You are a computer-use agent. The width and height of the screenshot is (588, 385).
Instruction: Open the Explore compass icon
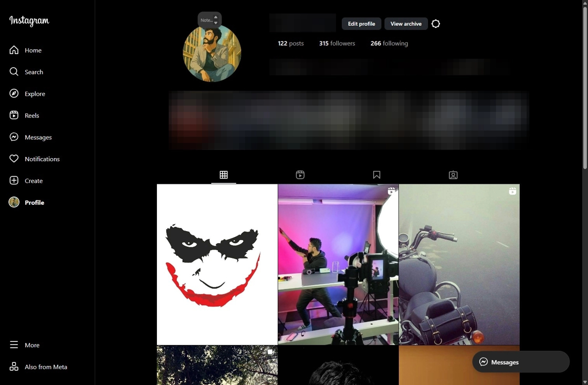tap(14, 93)
